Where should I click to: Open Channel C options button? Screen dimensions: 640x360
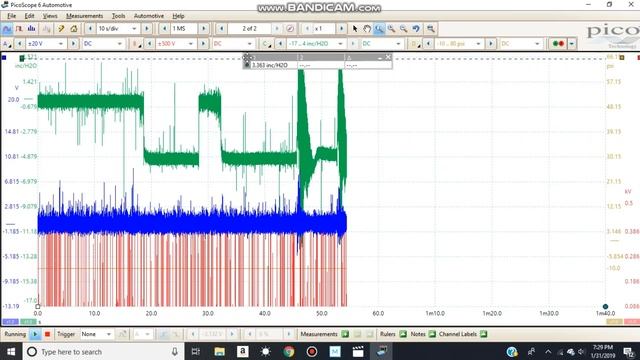point(267,44)
